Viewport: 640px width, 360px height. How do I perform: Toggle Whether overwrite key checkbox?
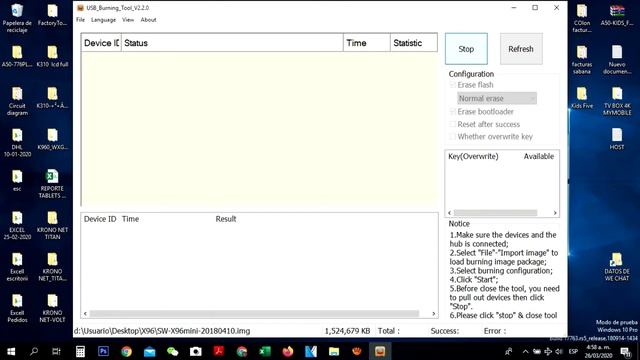pyautogui.click(x=453, y=136)
